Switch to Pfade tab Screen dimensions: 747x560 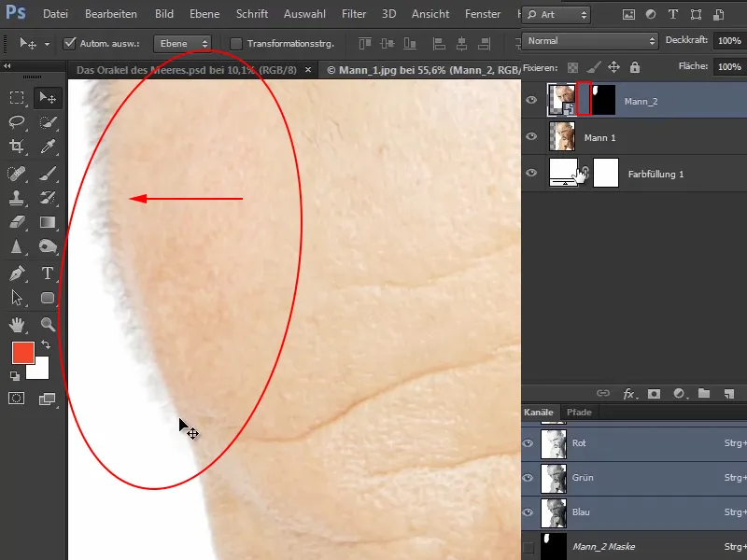coord(579,413)
